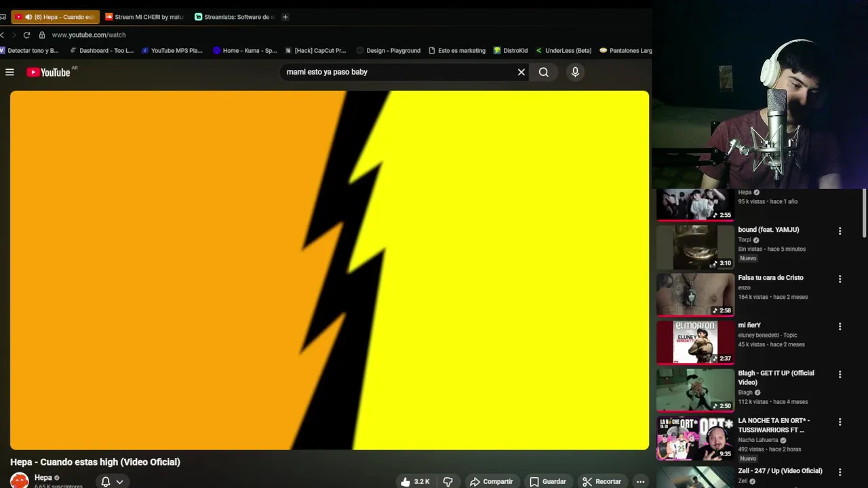Viewport: 868px width, 488px height.
Task: Reload the page with the refresh icon
Action: click(26, 35)
